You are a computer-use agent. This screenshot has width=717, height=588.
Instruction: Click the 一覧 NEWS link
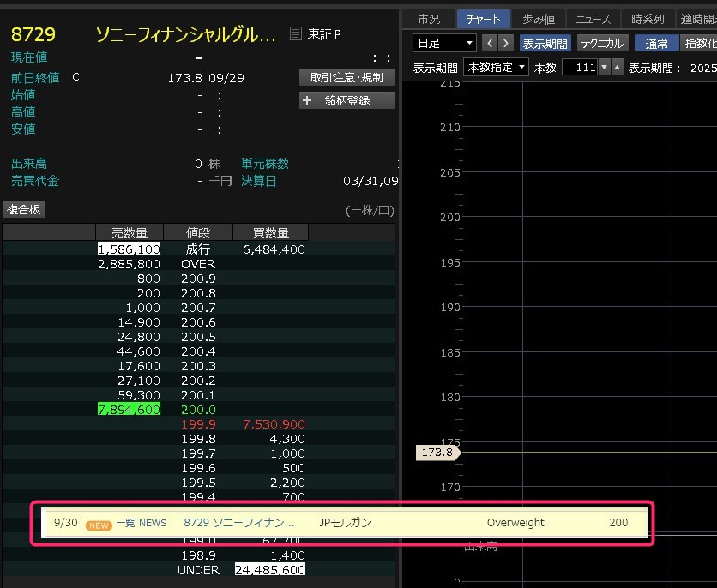point(142,523)
